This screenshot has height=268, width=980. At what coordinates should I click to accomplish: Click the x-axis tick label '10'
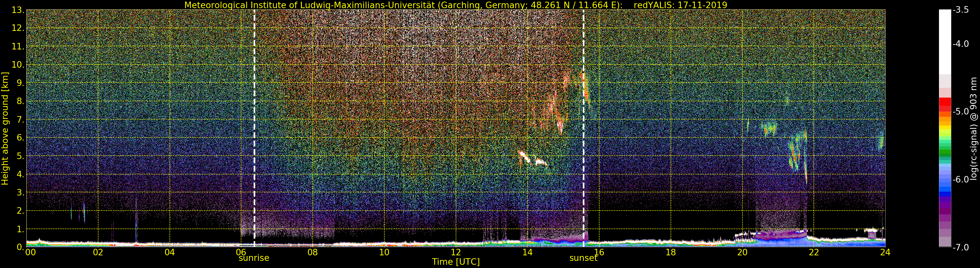click(384, 252)
